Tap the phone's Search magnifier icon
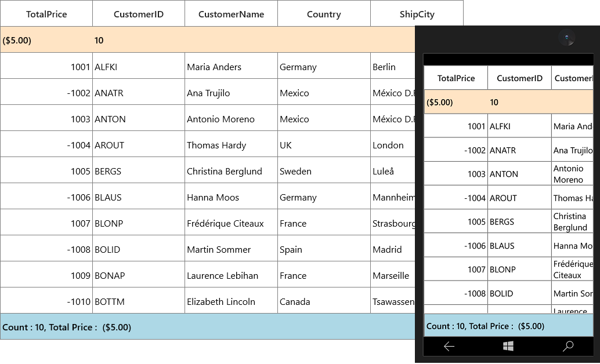 pyautogui.click(x=568, y=347)
